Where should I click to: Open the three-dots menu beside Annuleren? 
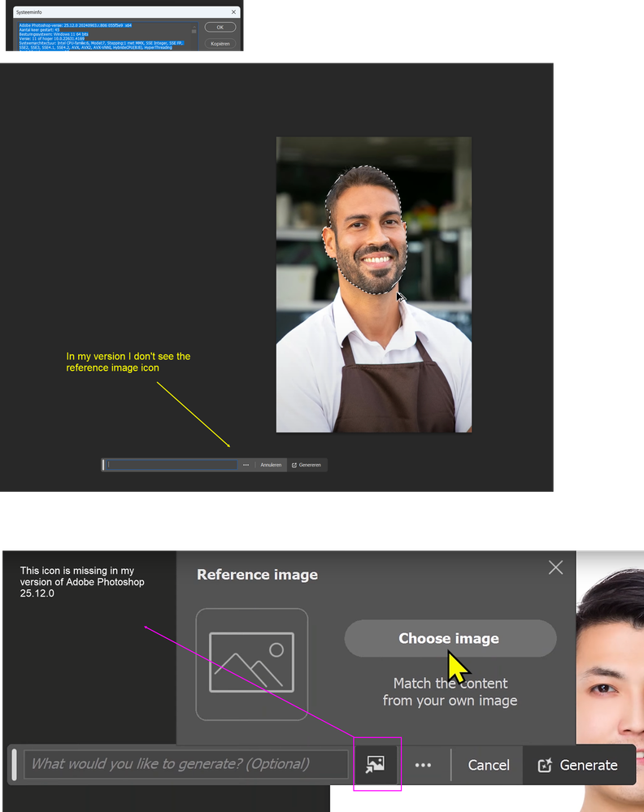246,465
